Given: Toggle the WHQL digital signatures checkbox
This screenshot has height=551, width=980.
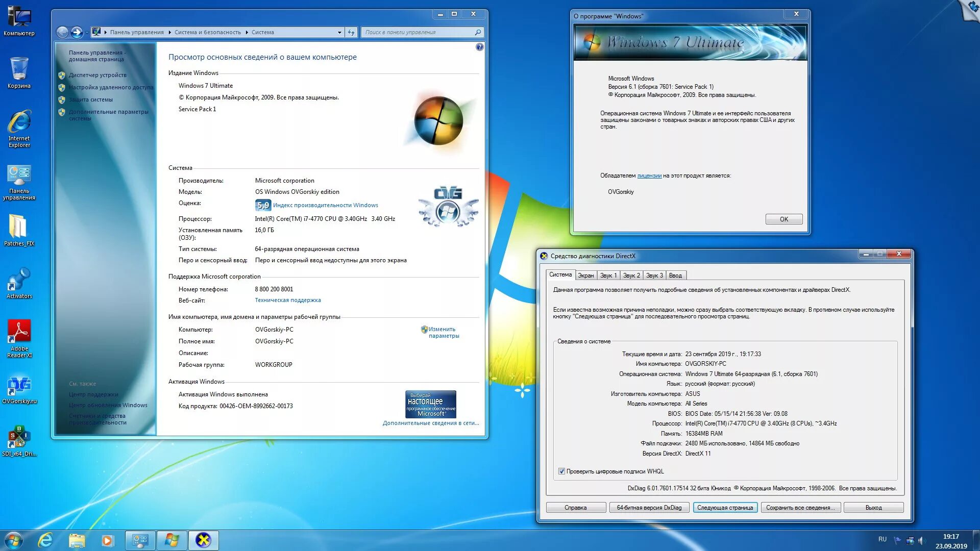Looking at the screenshot, I should click(x=561, y=471).
